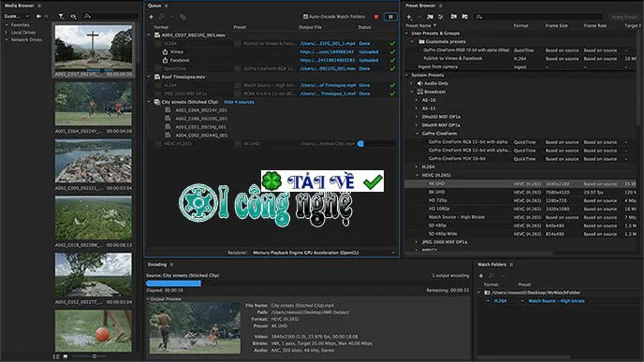Screen dimensions: 644x362
Task: Click Preset Browser search magnifier icon
Action: pos(479,17)
